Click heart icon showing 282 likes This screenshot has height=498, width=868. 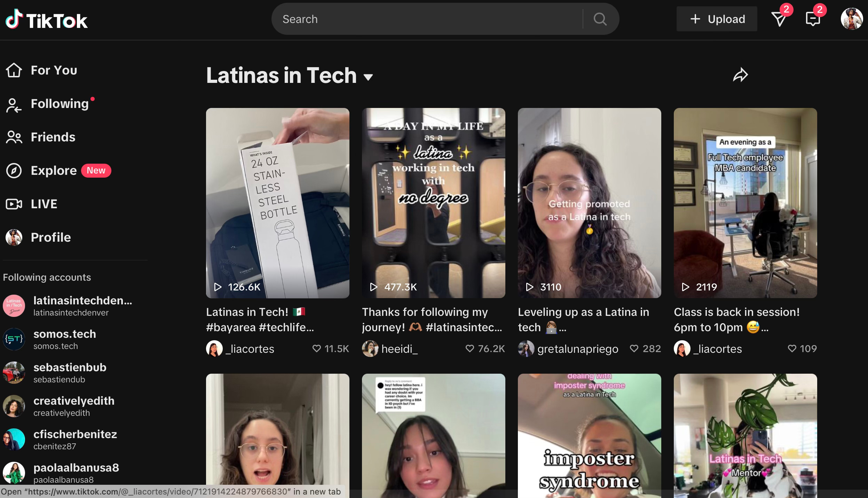point(634,349)
